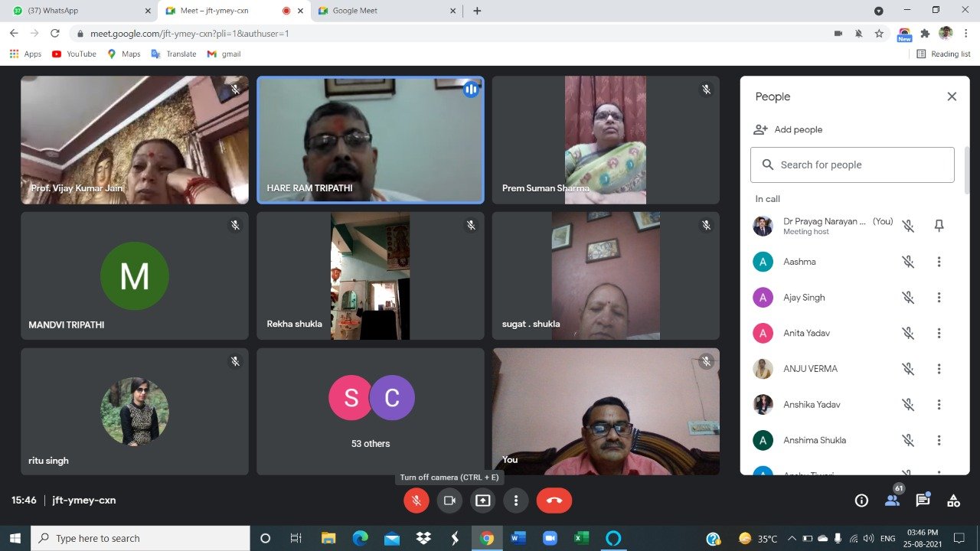
Task: Open File Explorer from taskbar
Action: [x=328, y=539]
